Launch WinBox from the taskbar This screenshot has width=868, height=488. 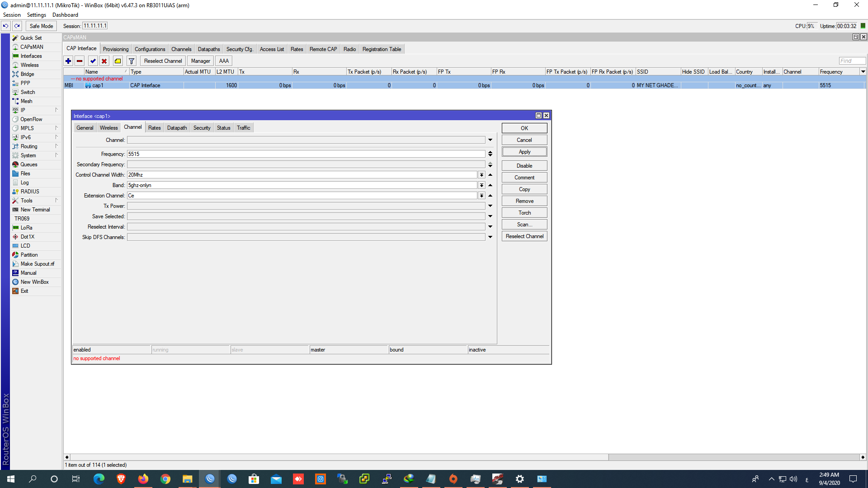pyautogui.click(x=209, y=479)
